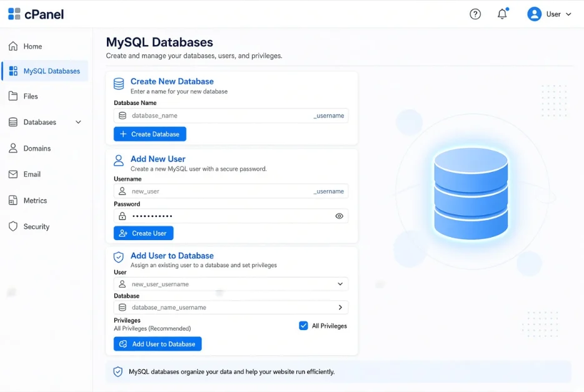
Task: Click the Email envelope icon in sidebar
Action: point(13,174)
